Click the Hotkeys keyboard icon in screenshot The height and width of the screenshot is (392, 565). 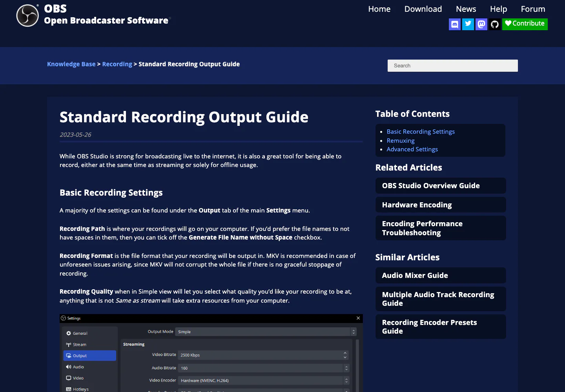[x=69, y=389]
